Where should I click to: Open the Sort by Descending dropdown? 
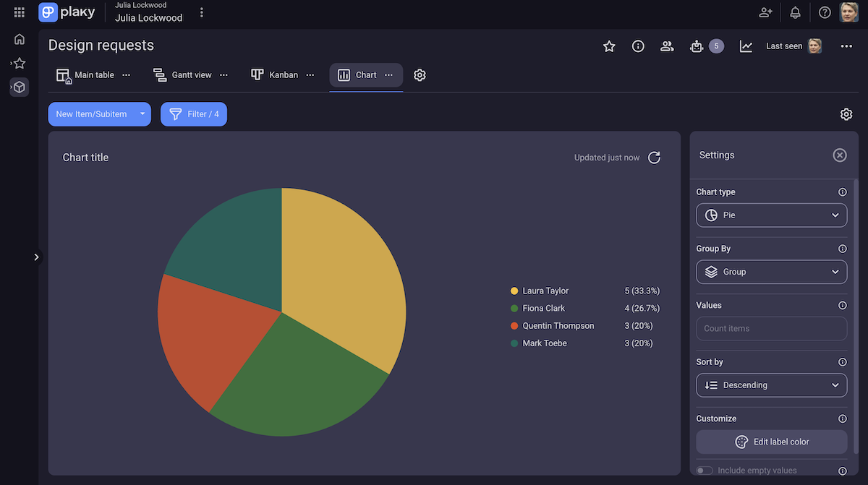tap(771, 385)
